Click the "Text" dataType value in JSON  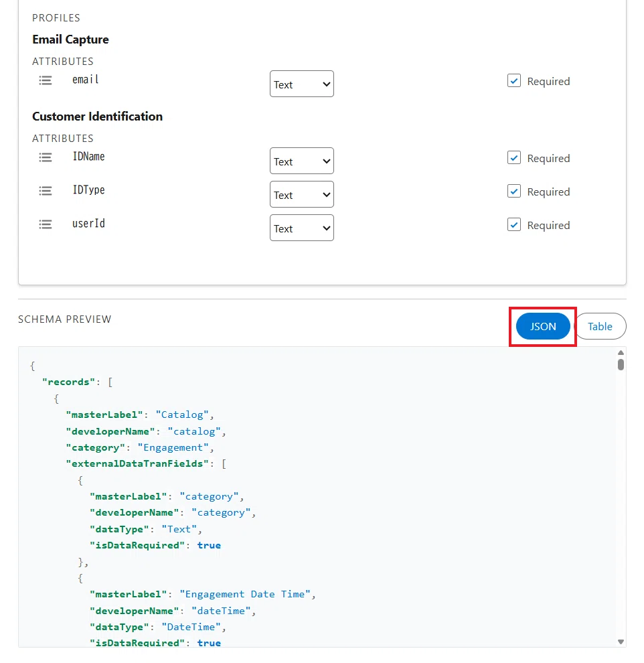coord(179,529)
